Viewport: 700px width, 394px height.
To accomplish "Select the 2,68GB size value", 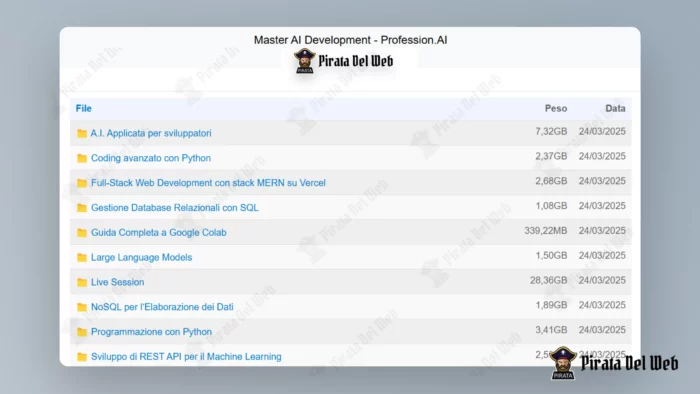I will click(x=551, y=181).
